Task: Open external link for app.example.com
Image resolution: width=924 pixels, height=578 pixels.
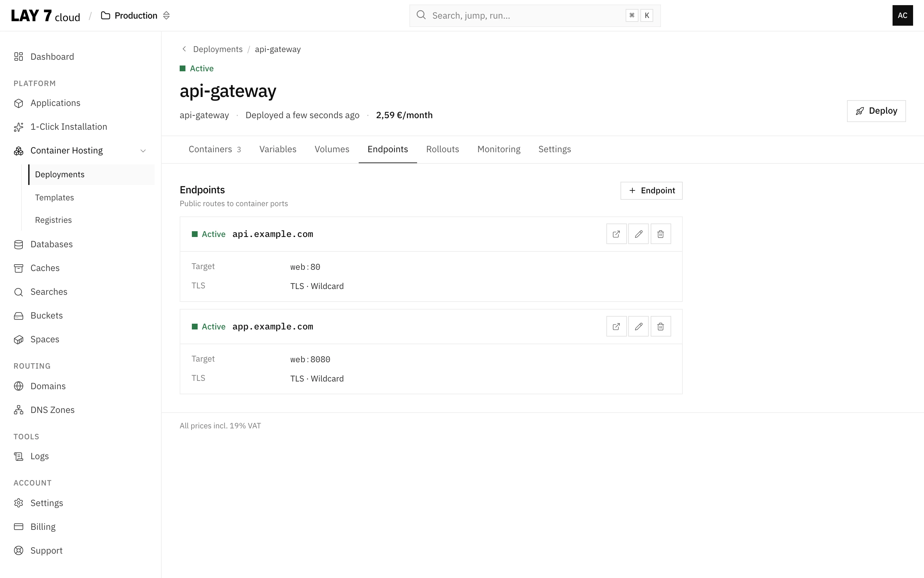Action: point(616,327)
